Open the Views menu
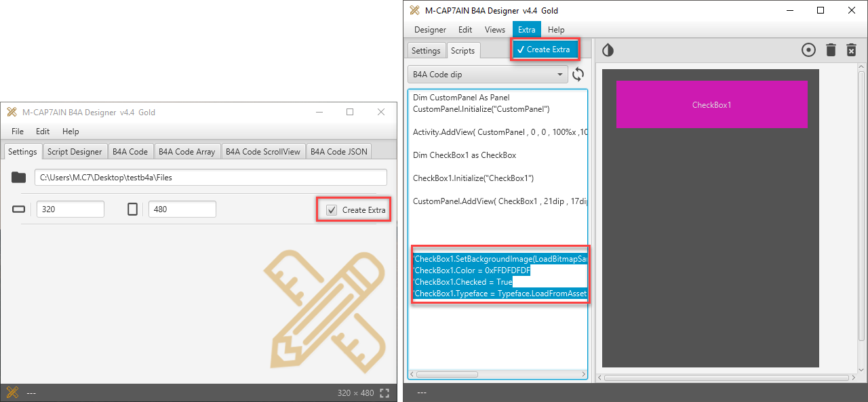868x402 pixels. click(x=495, y=30)
